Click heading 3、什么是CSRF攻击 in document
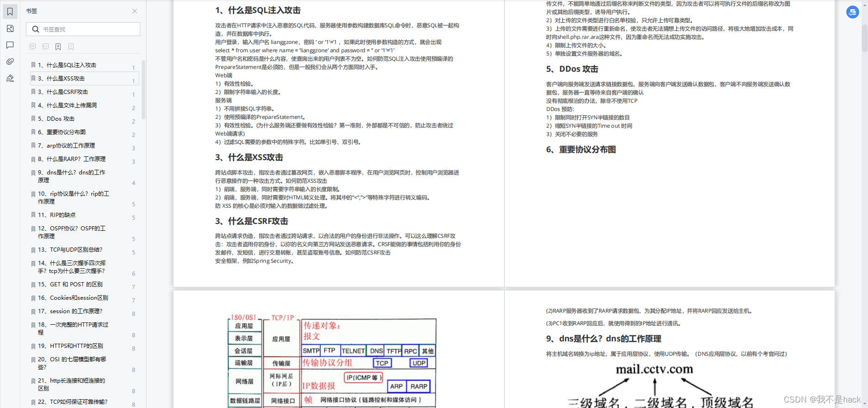The width and height of the screenshot is (868, 408). 251,221
